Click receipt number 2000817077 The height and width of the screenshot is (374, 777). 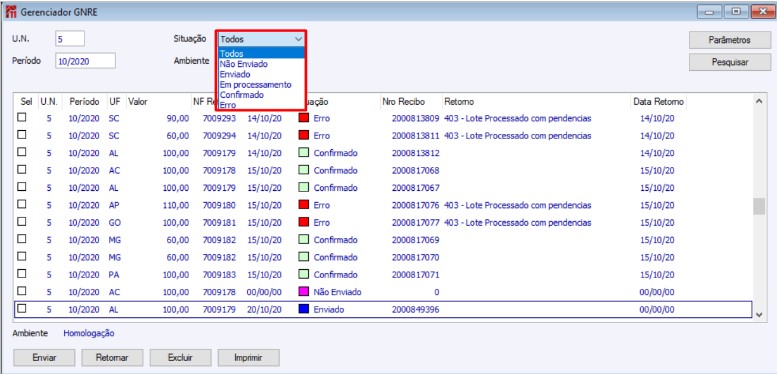click(x=415, y=222)
